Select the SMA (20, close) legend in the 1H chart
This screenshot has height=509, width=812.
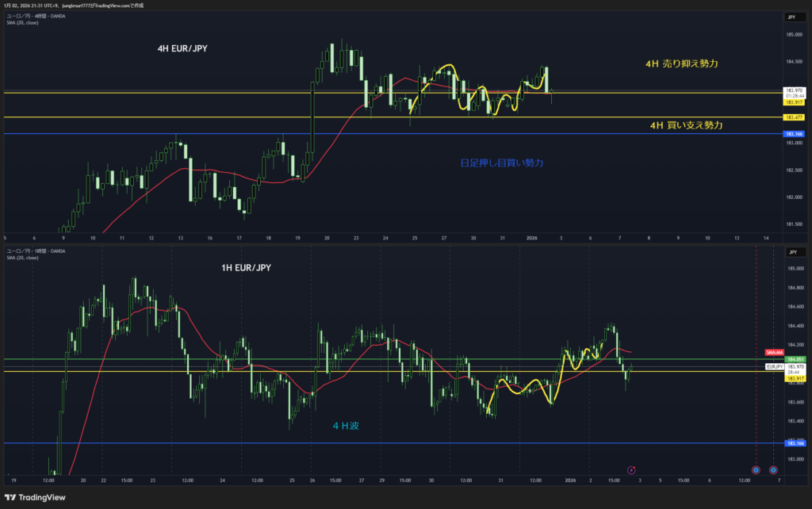pos(22,258)
